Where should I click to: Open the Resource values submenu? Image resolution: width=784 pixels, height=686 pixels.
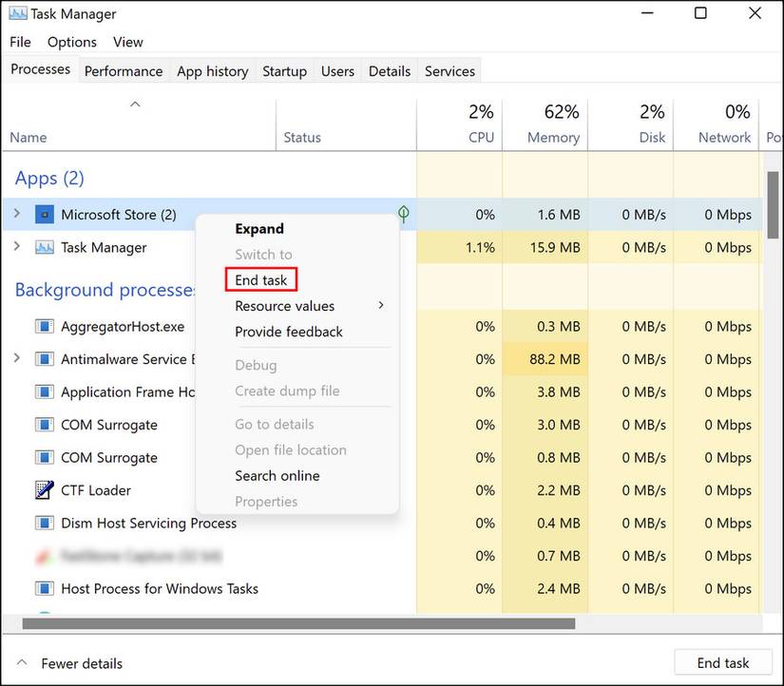point(286,306)
